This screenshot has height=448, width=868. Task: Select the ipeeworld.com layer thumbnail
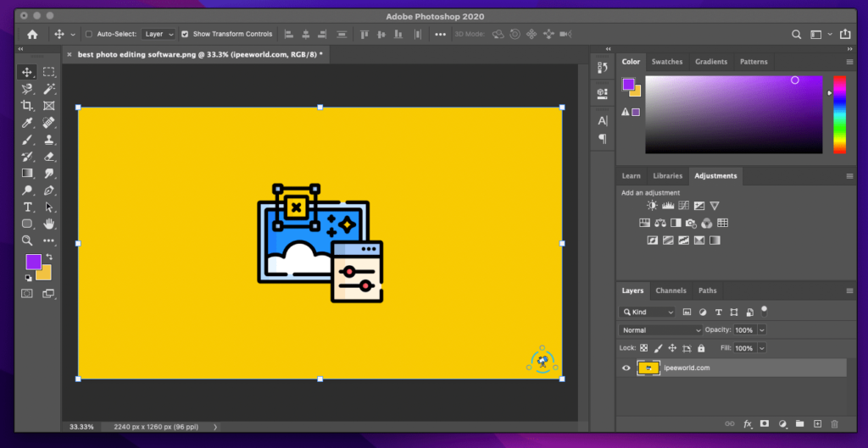648,368
